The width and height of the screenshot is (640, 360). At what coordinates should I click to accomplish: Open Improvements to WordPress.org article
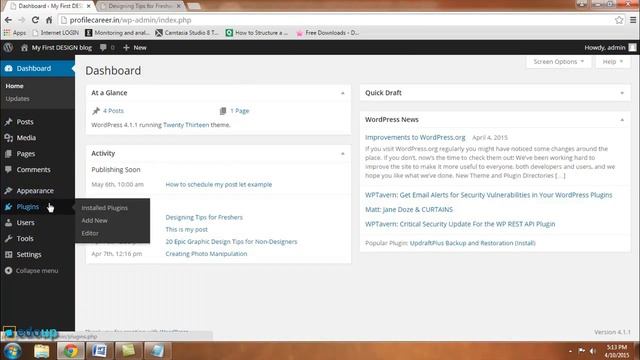(x=415, y=138)
